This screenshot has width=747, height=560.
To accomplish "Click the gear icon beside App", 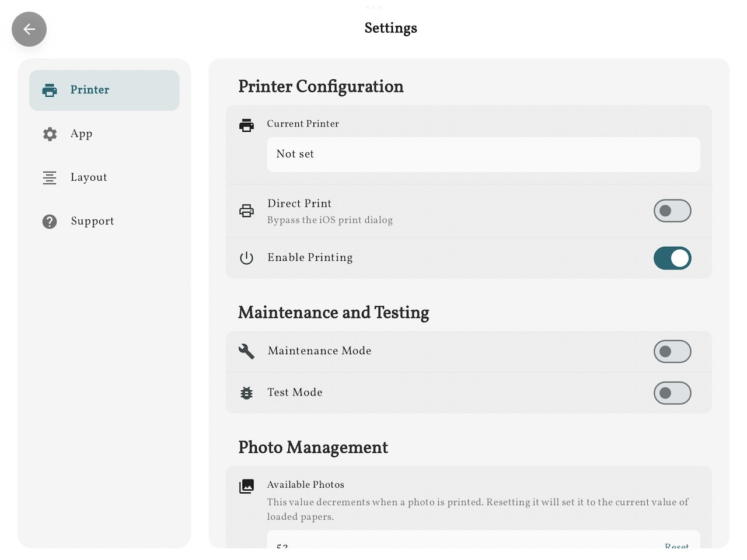I will [50, 134].
